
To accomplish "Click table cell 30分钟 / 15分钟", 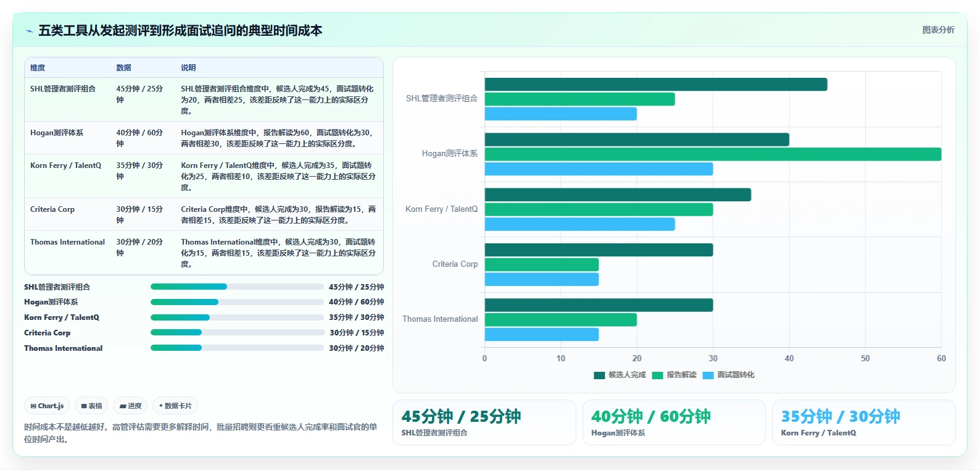I will pos(139,215).
